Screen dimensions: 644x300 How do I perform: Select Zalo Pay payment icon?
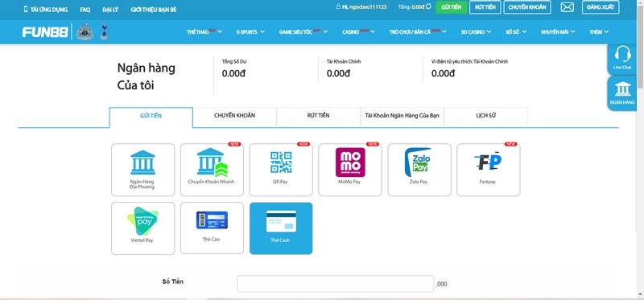click(419, 170)
